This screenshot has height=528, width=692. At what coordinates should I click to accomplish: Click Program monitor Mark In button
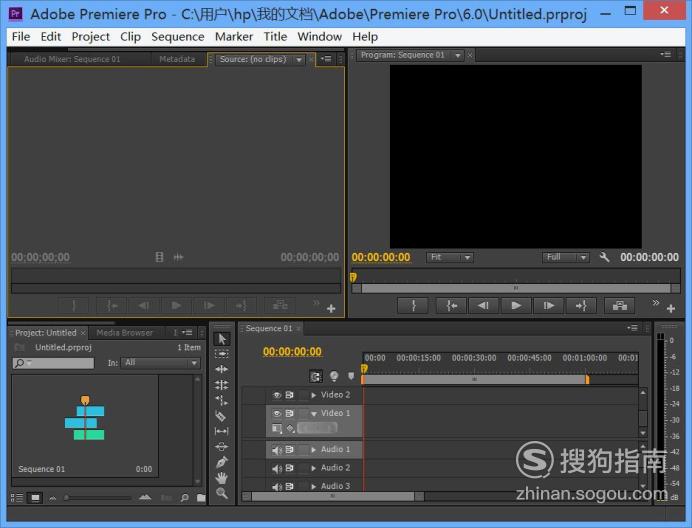pos(413,305)
